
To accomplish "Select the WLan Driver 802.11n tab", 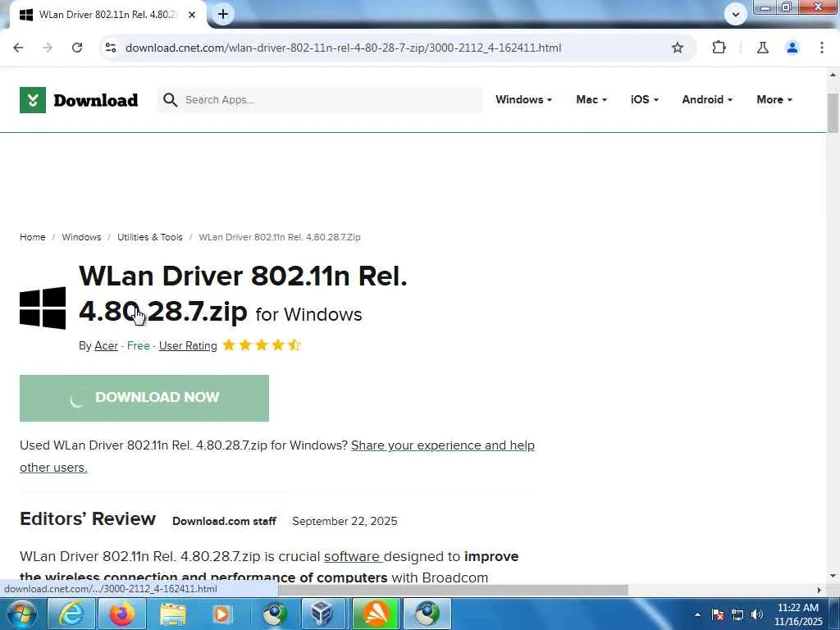I will click(107, 15).
